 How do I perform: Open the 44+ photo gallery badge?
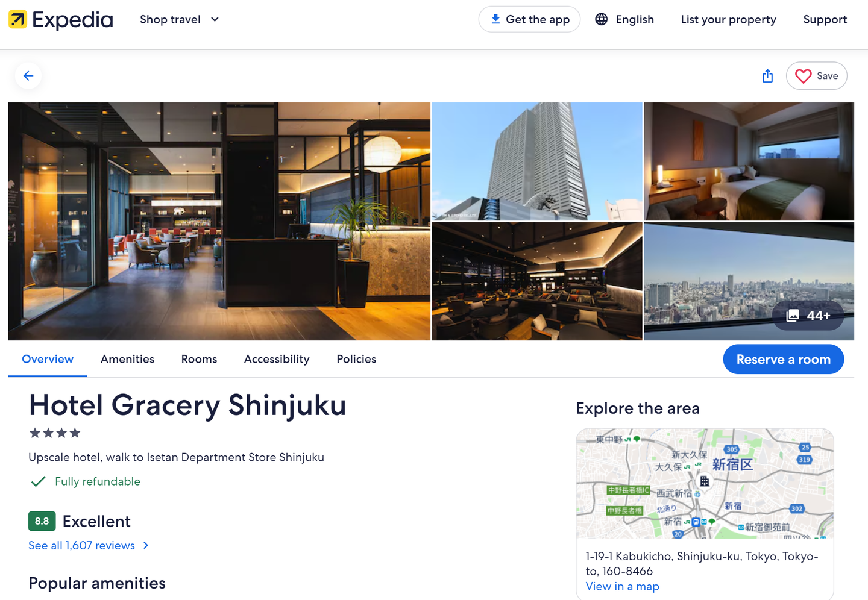tap(808, 316)
